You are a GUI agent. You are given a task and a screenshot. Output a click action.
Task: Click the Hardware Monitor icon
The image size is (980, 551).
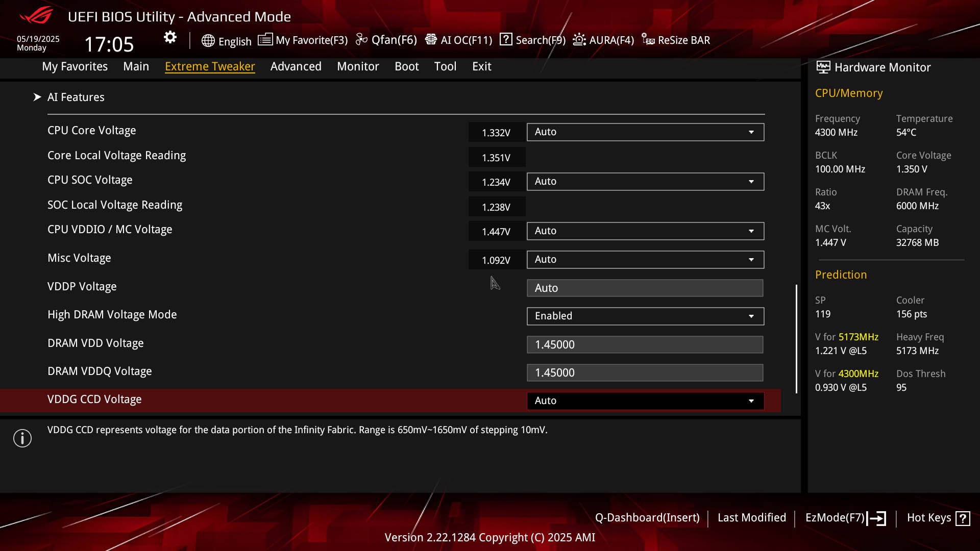coord(823,67)
